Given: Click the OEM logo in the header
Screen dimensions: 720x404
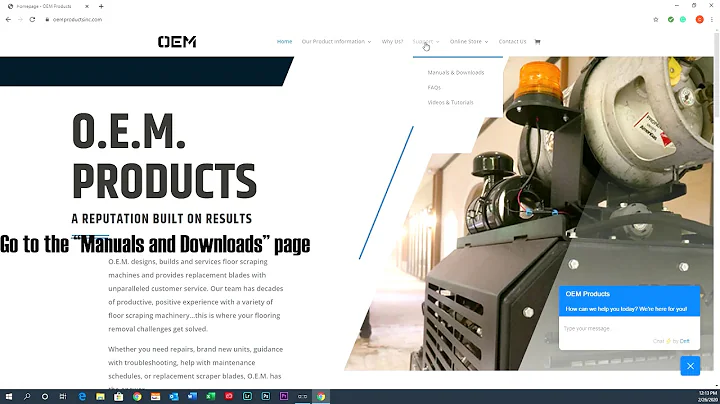Looking at the screenshot, I should pos(177,42).
